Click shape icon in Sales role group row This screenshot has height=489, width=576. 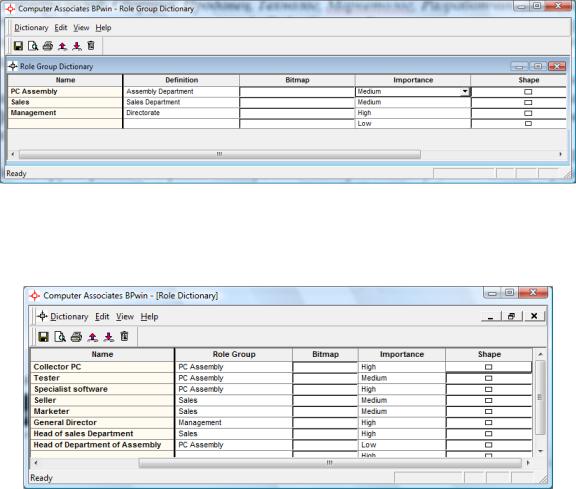tap(528, 103)
